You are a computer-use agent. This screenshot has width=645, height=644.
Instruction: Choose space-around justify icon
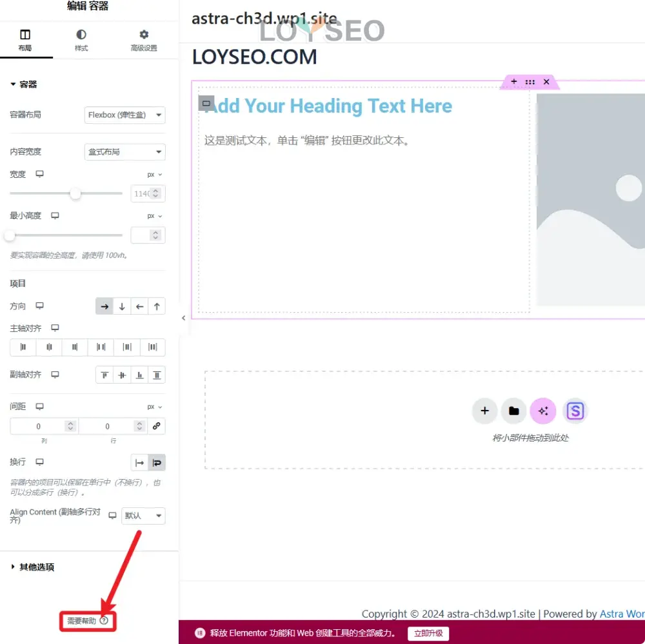click(126, 347)
